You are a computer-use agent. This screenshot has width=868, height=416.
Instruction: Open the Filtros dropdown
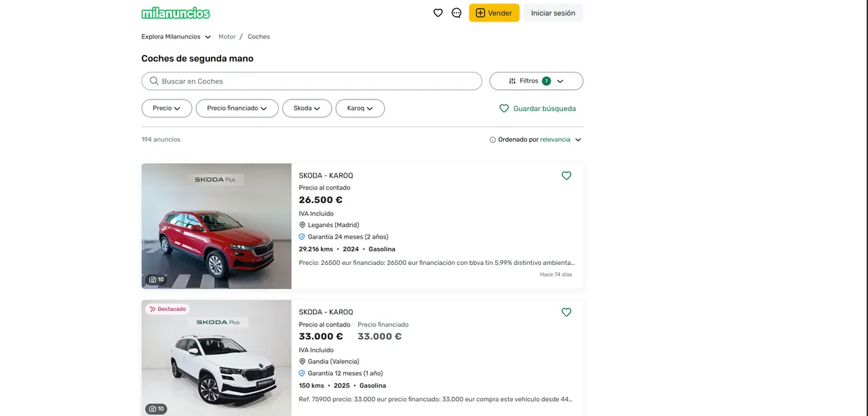pos(536,81)
